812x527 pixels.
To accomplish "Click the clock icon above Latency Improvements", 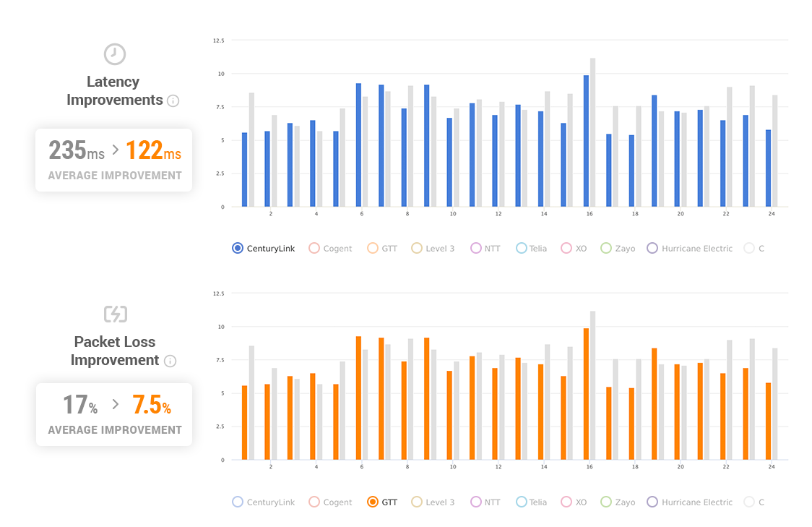I will point(114,53).
